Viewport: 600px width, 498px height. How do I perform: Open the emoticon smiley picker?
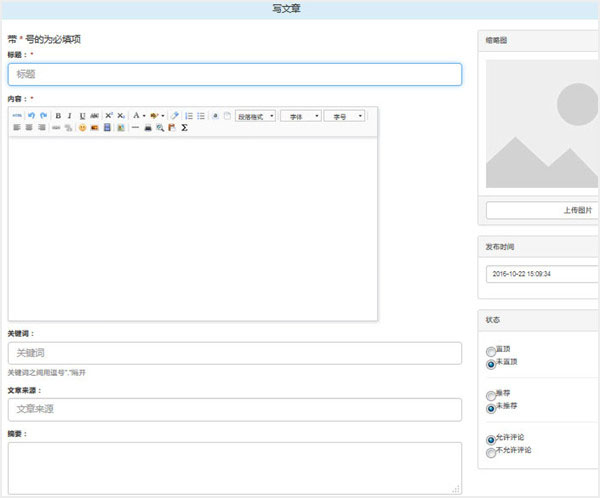(x=82, y=127)
